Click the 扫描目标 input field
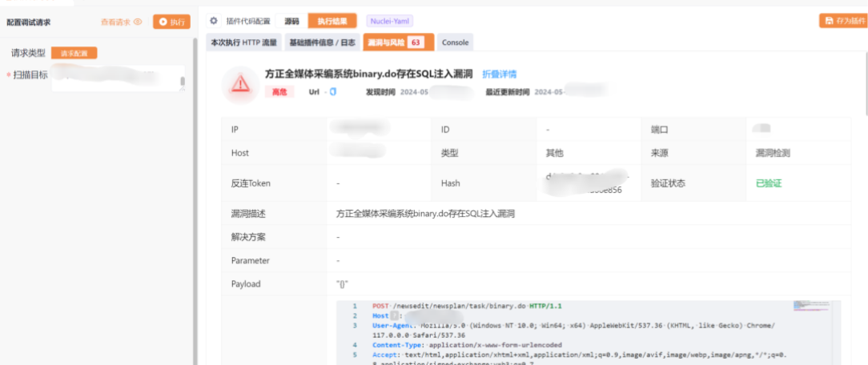This screenshot has width=868, height=365. click(x=118, y=78)
